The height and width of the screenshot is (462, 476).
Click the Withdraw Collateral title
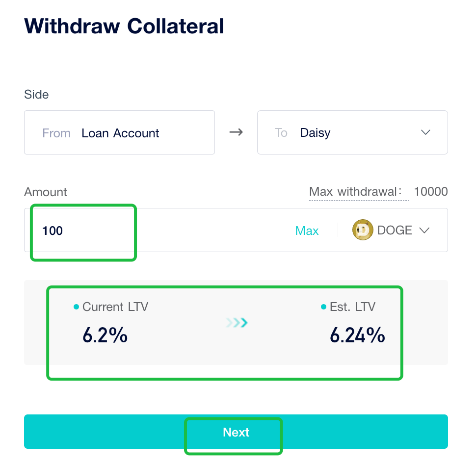[x=124, y=26]
